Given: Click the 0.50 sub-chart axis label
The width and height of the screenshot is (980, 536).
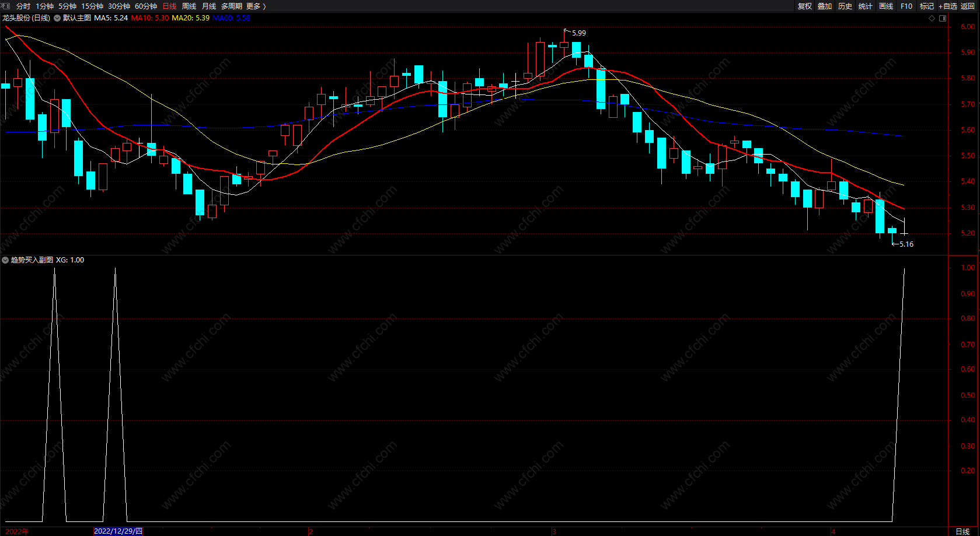Looking at the screenshot, I should 968,395.
